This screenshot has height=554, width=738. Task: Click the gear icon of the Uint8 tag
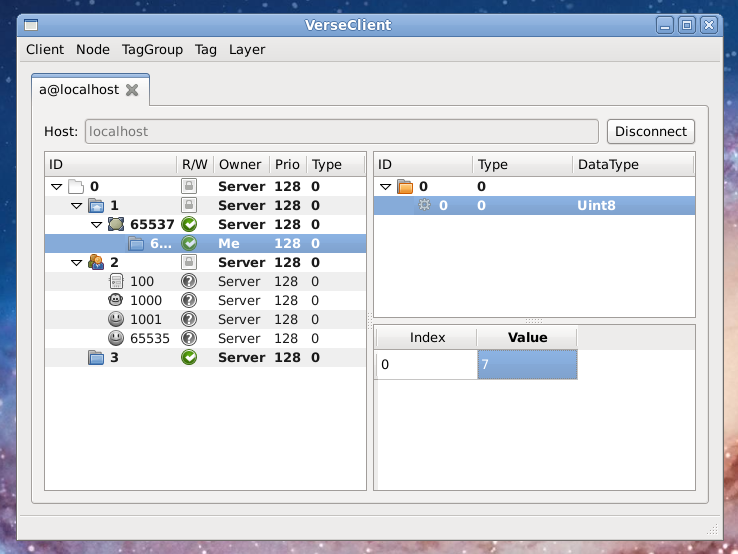[425, 205]
